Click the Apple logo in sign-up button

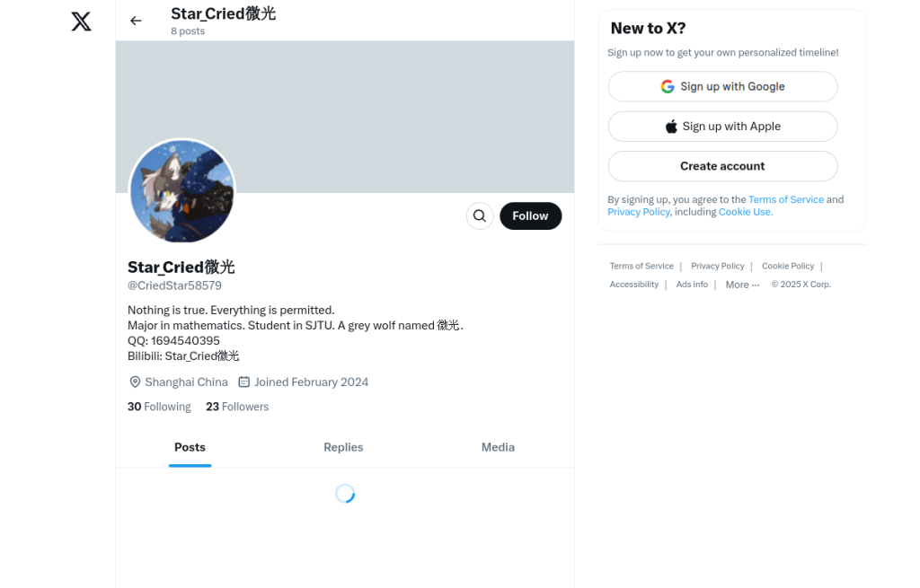coord(671,127)
